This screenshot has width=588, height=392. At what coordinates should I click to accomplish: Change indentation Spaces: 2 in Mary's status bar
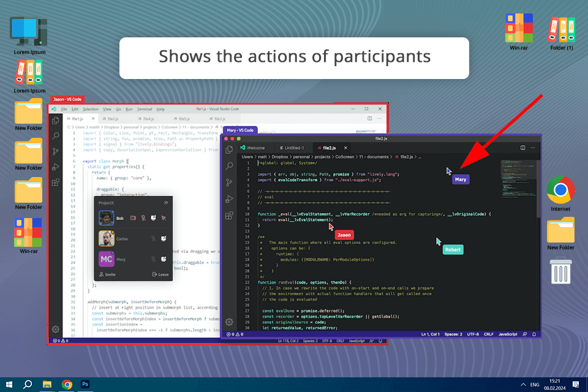(453, 334)
